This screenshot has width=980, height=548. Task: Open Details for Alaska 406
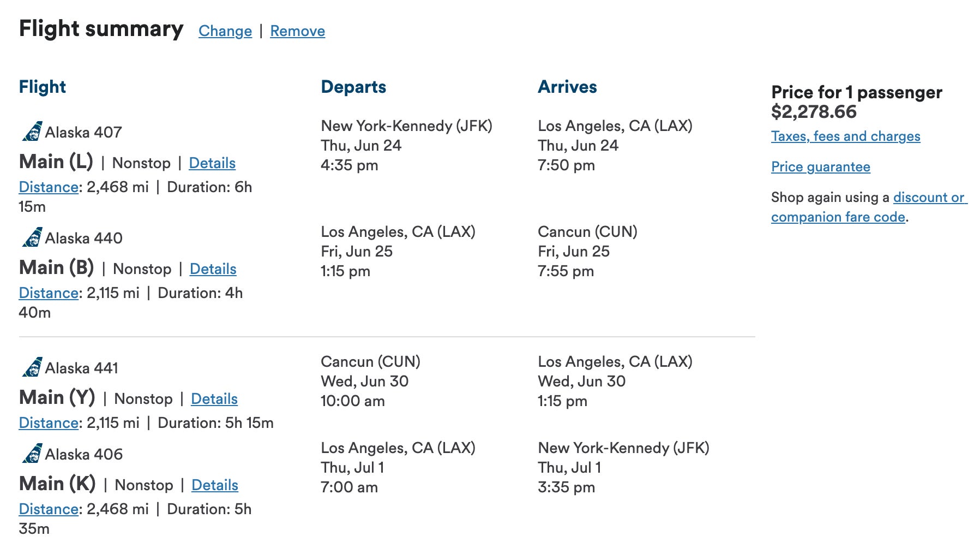tap(214, 485)
